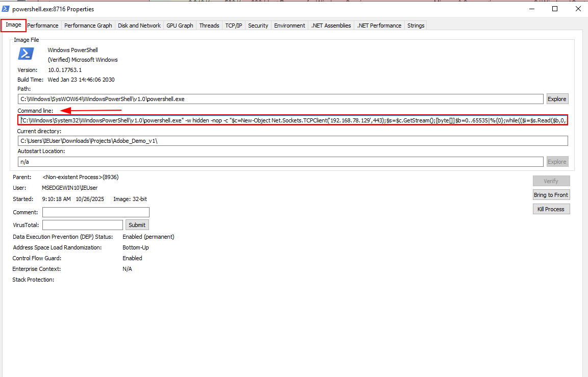Click the ASLR value Bottom-Up
Screen dimensions: 588x377
tap(136, 247)
